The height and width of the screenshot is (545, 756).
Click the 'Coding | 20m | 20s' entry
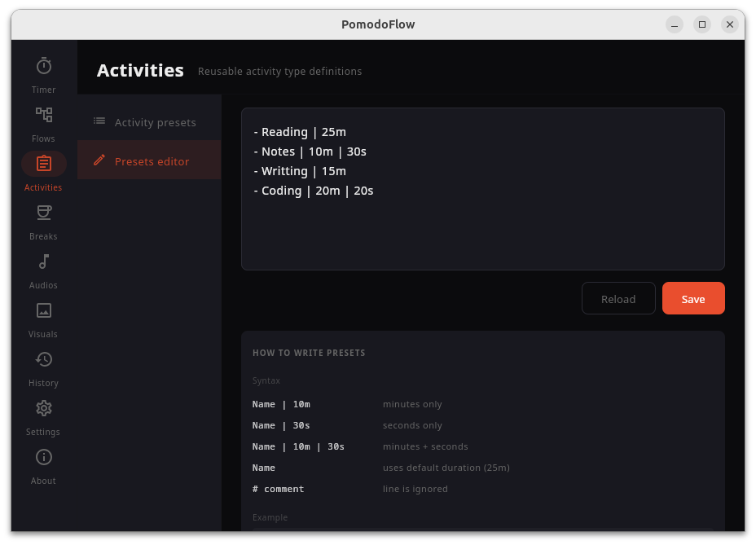click(314, 190)
